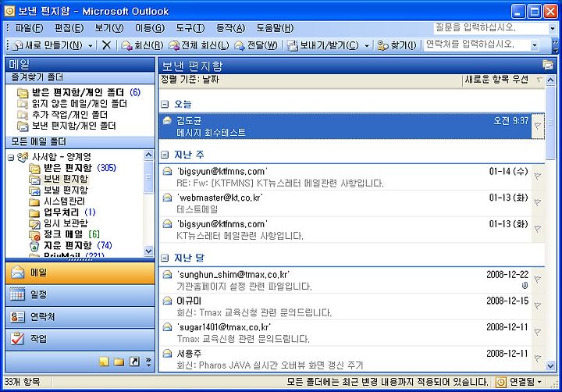
Task: Click the shortcuts icon in navigation bar
Action: coord(134,362)
